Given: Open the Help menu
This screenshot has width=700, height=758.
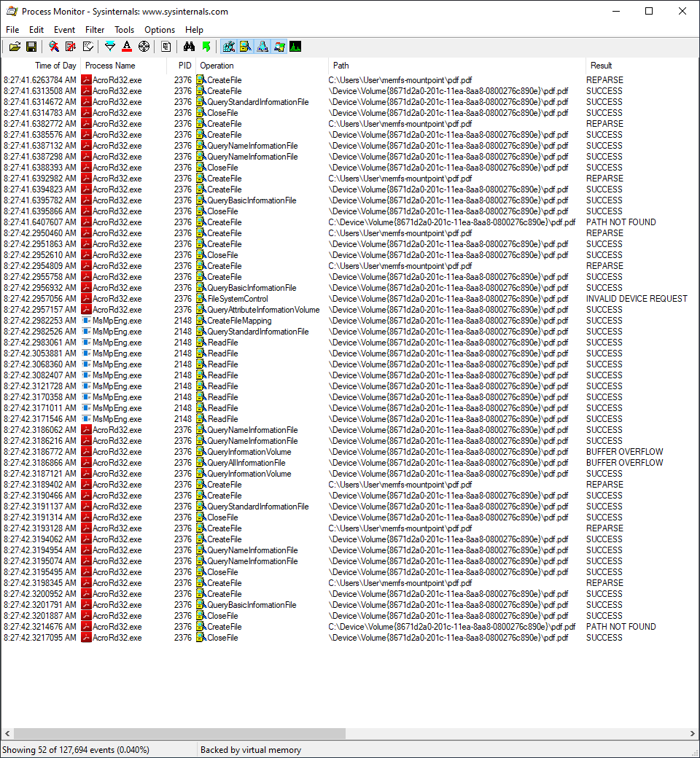Looking at the screenshot, I should (194, 30).
